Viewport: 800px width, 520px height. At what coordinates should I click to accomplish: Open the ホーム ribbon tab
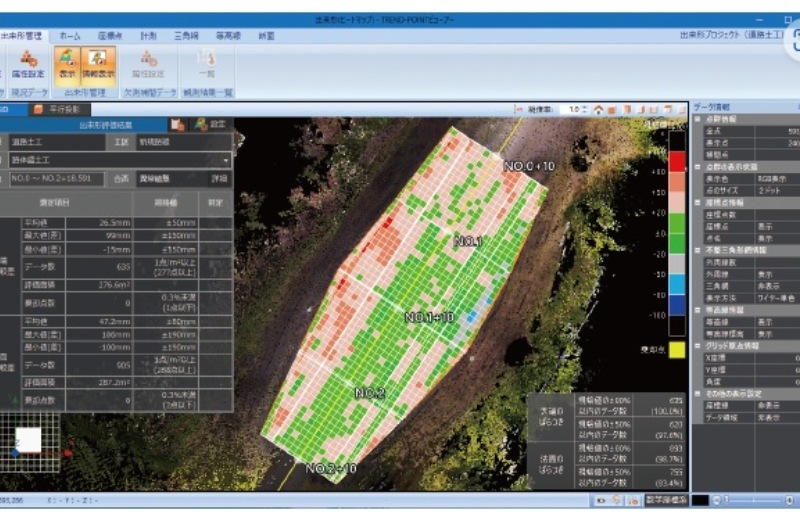[70, 36]
